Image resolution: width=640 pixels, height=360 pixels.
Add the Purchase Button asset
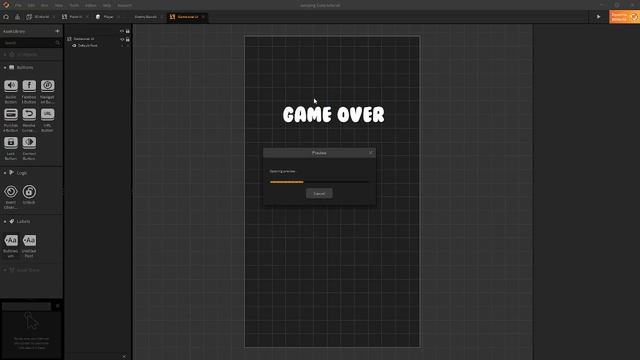[x=11, y=114]
